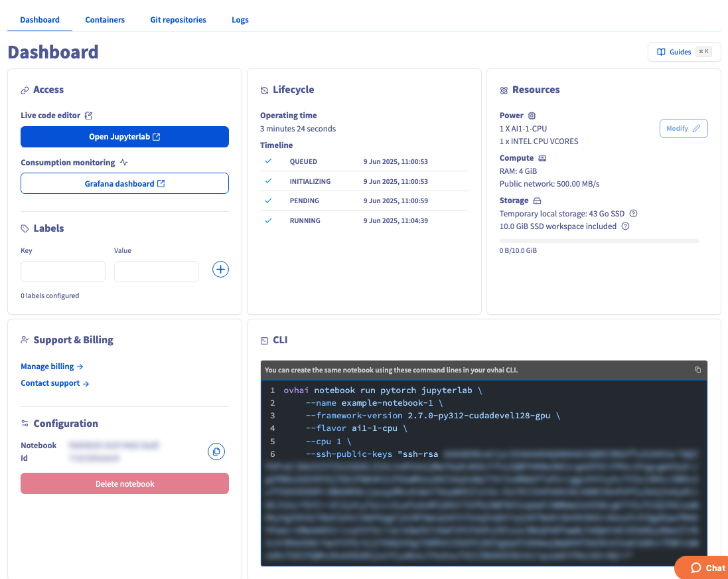
Task: Focus the label Key input field
Action: [63, 272]
